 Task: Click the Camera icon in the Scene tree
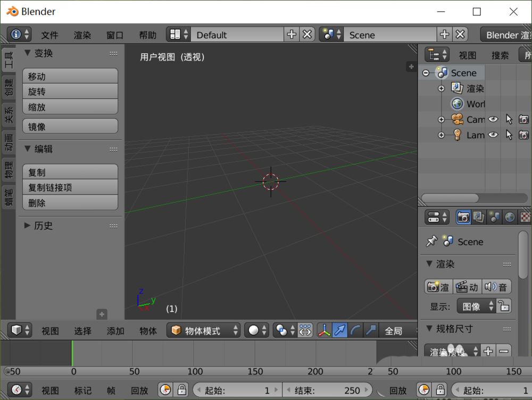tap(456, 119)
